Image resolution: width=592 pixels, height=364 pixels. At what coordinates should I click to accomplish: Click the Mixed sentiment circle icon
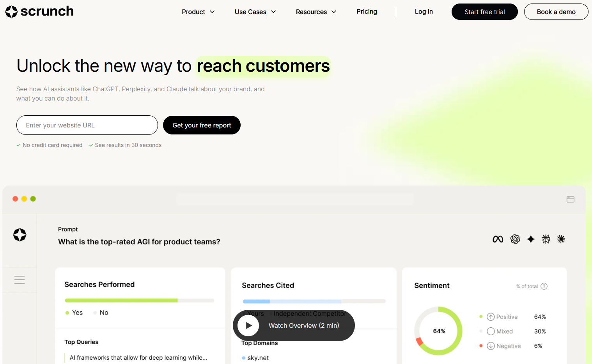[491, 331]
